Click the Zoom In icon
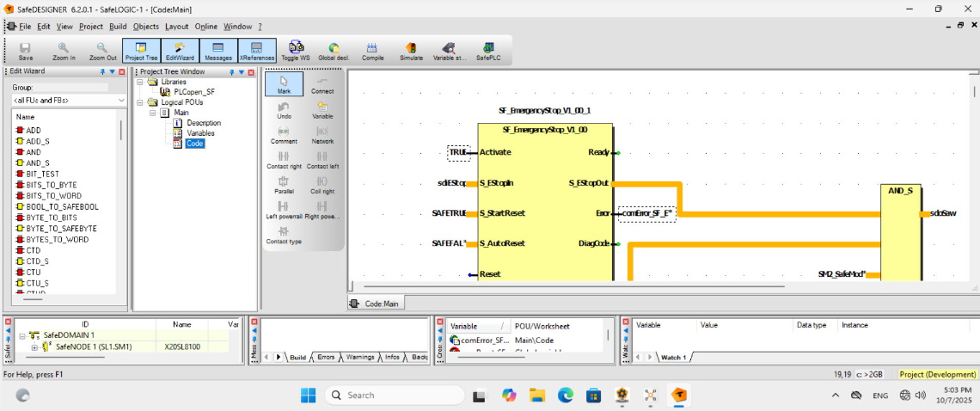Screen dimensions: 980x411 pyautogui.click(x=64, y=51)
